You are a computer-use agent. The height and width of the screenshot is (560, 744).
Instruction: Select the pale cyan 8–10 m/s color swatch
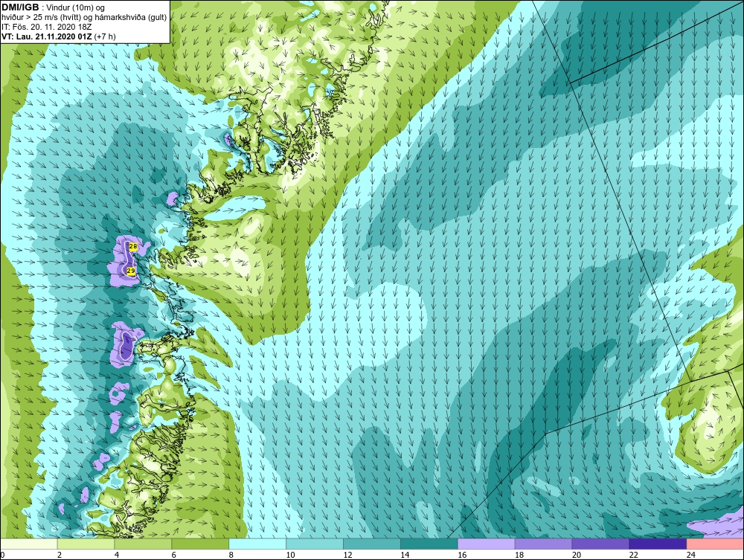257,544
